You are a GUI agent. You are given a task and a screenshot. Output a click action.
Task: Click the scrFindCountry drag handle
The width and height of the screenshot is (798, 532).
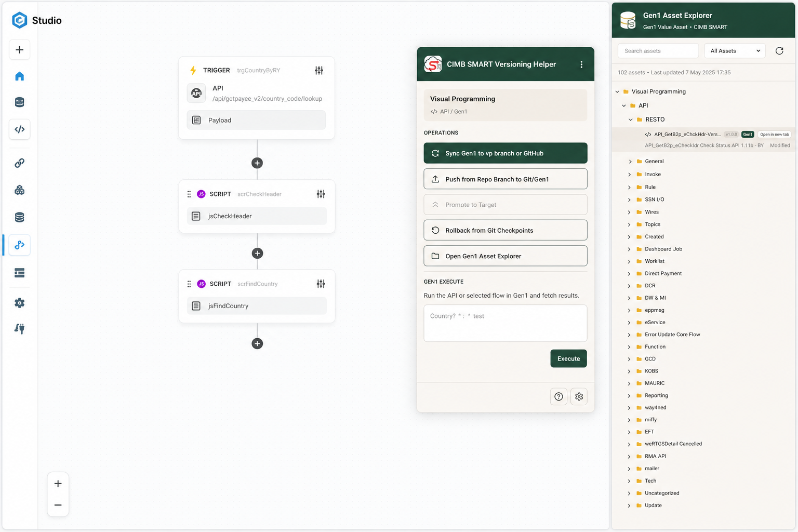(x=189, y=284)
